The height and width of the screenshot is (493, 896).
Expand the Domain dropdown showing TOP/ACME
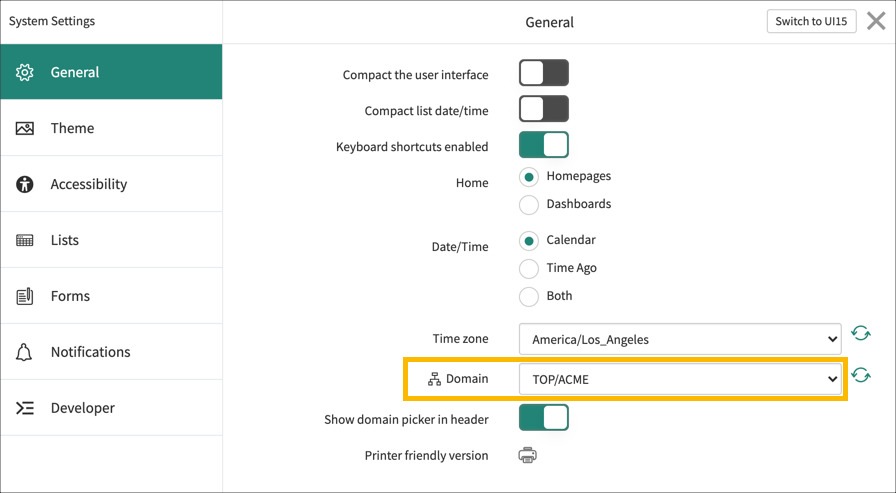tap(679, 379)
